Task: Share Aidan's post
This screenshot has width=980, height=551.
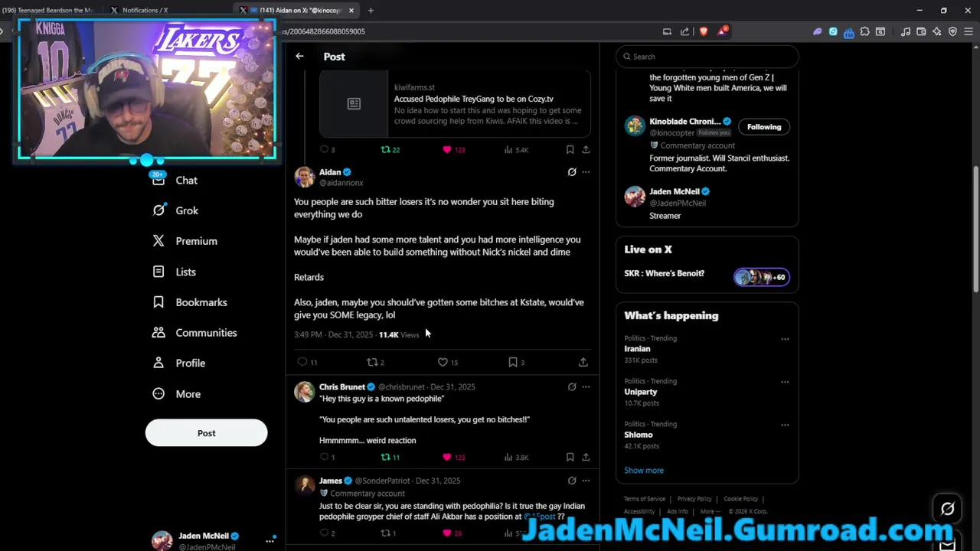Action: [x=583, y=362]
